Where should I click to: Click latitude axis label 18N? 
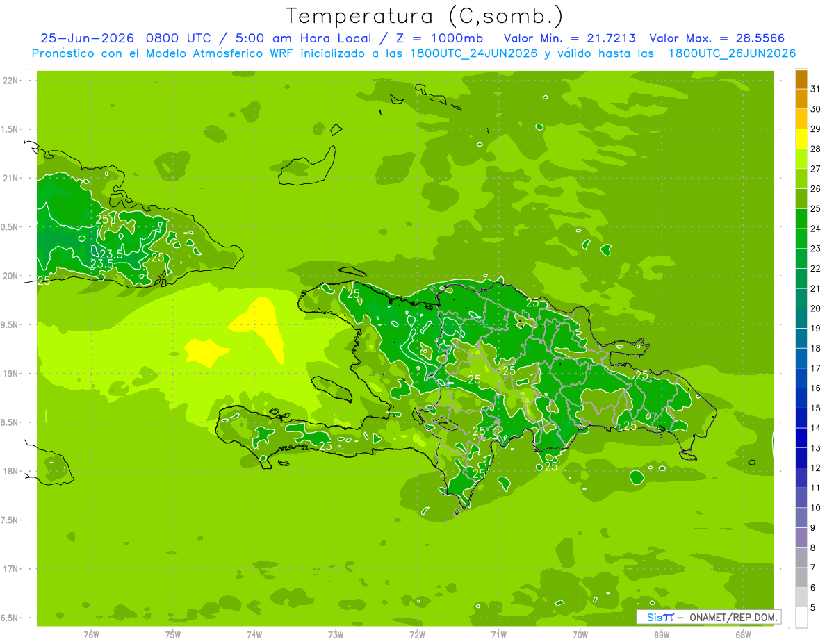11,472
